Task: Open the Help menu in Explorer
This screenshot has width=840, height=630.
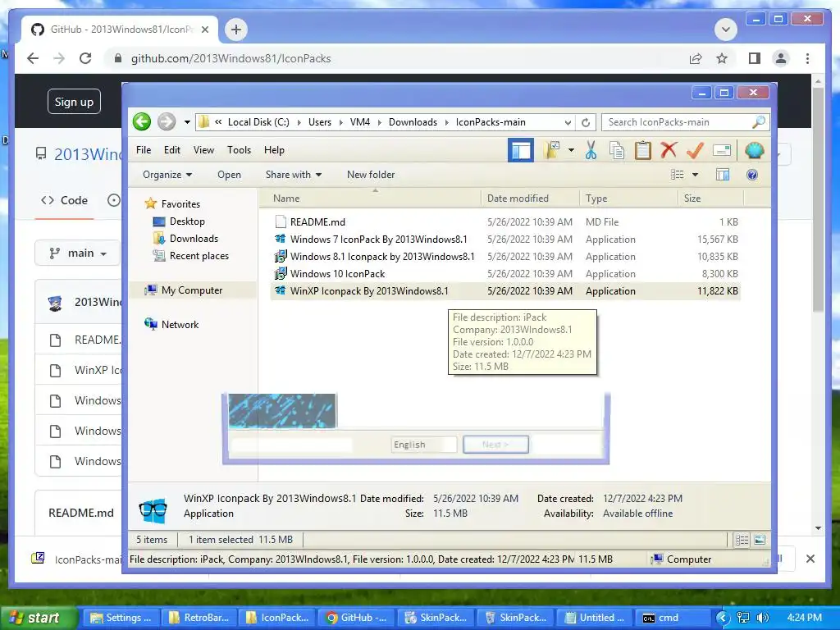Action: click(274, 150)
